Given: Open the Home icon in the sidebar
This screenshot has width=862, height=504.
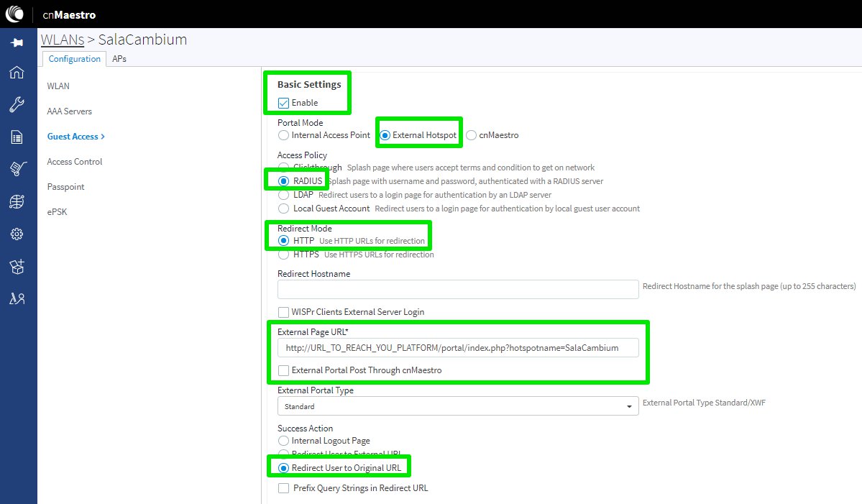Looking at the screenshot, I should [x=17, y=72].
